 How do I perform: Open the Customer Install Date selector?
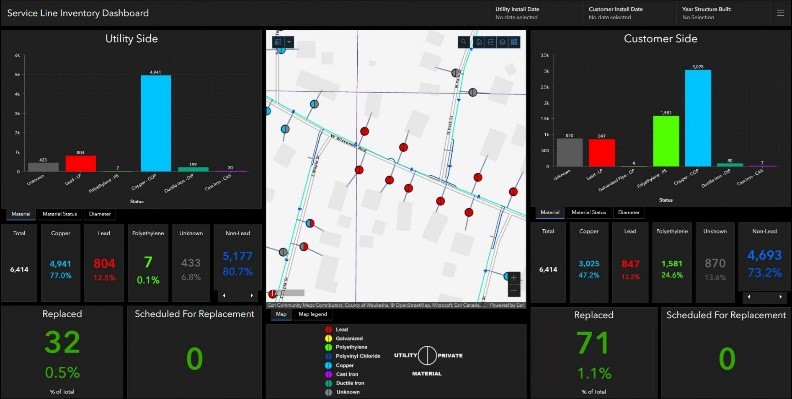tap(629, 13)
